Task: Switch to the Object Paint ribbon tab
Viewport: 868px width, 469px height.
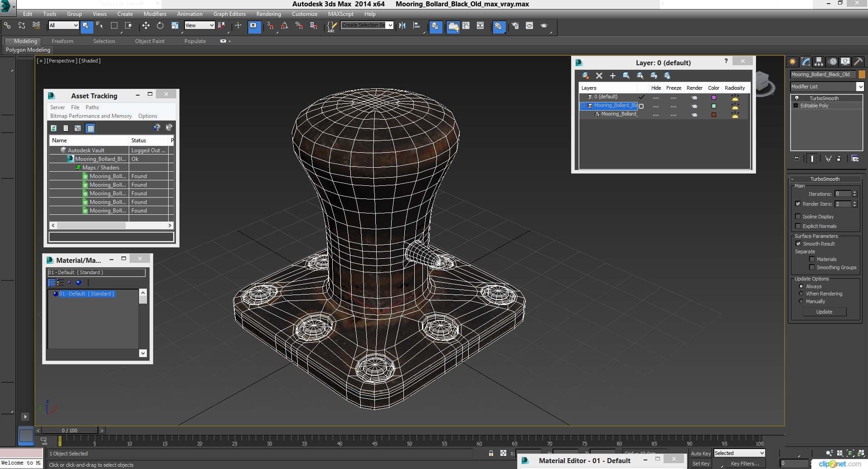Action: [150, 41]
